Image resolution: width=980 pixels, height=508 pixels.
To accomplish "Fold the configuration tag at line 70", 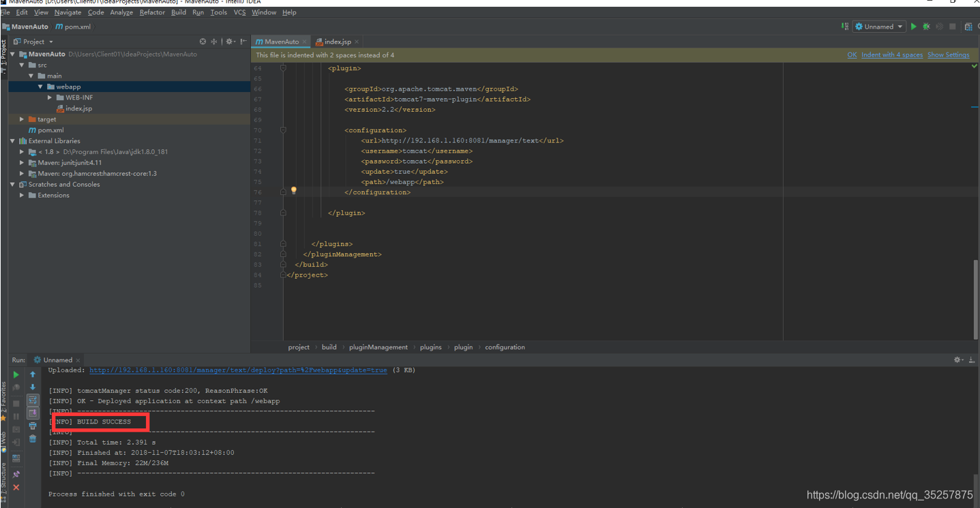I will pyautogui.click(x=283, y=130).
